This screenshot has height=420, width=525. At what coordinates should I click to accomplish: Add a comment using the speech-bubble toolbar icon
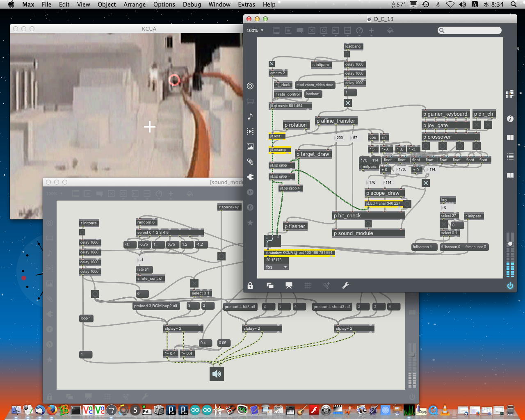click(x=300, y=30)
